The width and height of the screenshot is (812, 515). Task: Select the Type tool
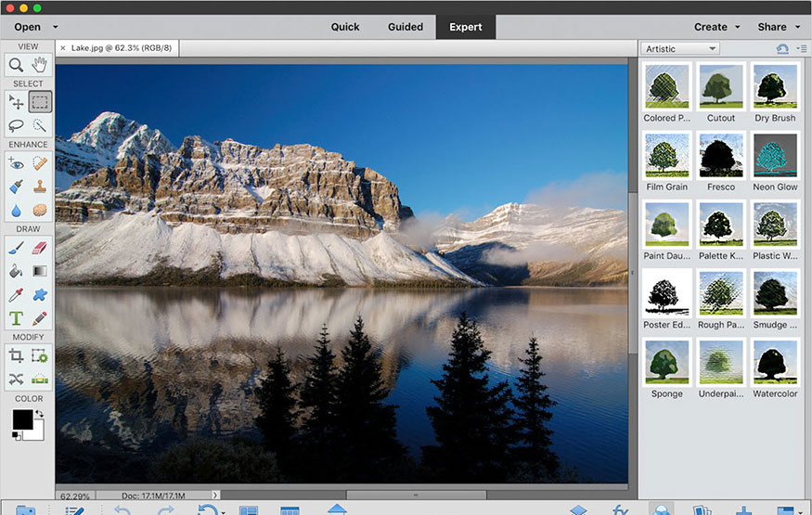(x=16, y=317)
